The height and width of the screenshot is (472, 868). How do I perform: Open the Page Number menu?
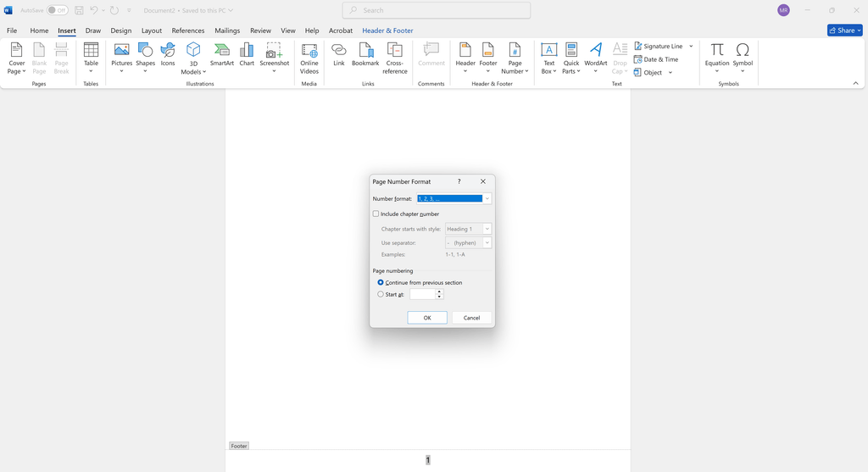tap(515, 58)
